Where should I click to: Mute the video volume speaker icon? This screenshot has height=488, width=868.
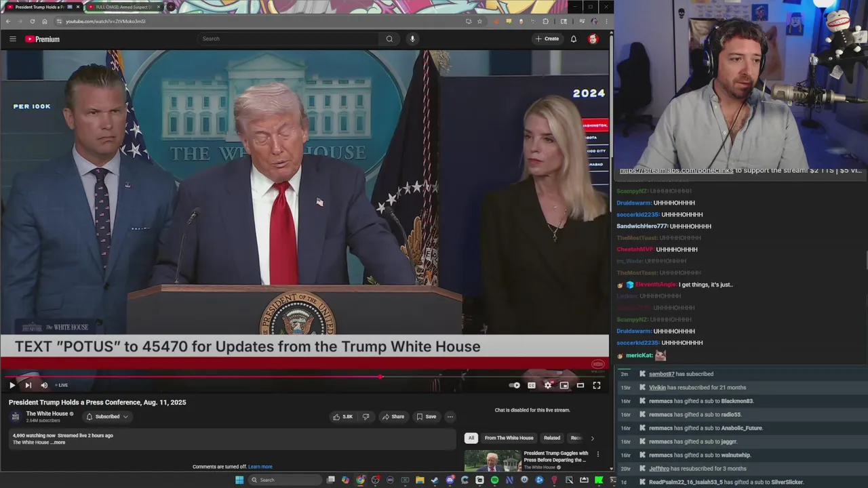44,385
